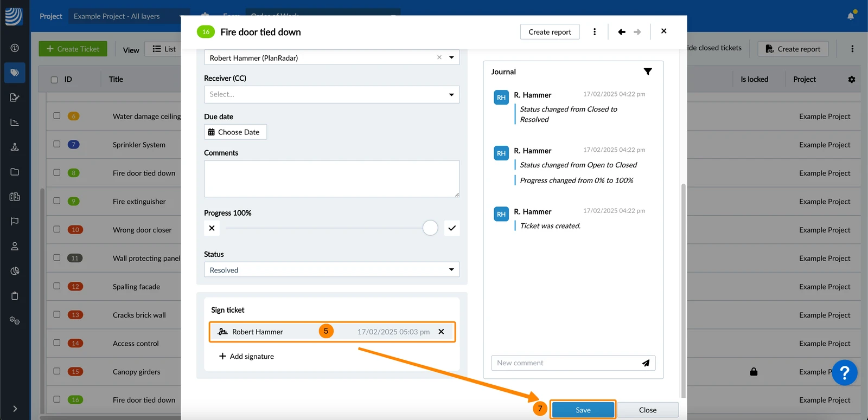Open the Receiver (CC) select dropdown
868x420 pixels.
pyautogui.click(x=331, y=94)
